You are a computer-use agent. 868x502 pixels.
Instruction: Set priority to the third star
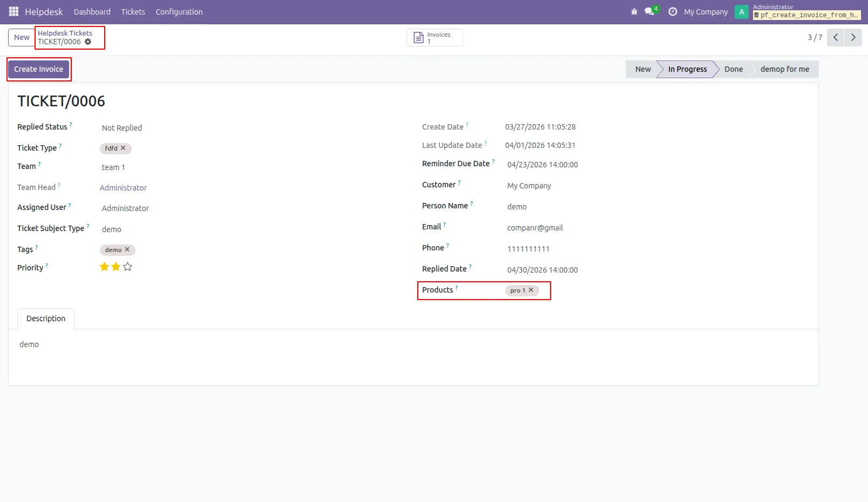click(x=127, y=267)
